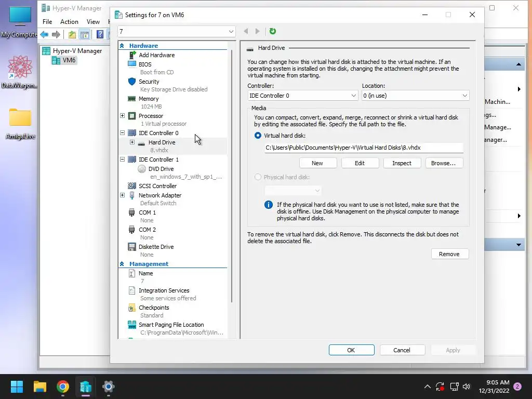This screenshot has height=399, width=532.
Task: Expand the Hard Drive tree node
Action: click(x=132, y=142)
